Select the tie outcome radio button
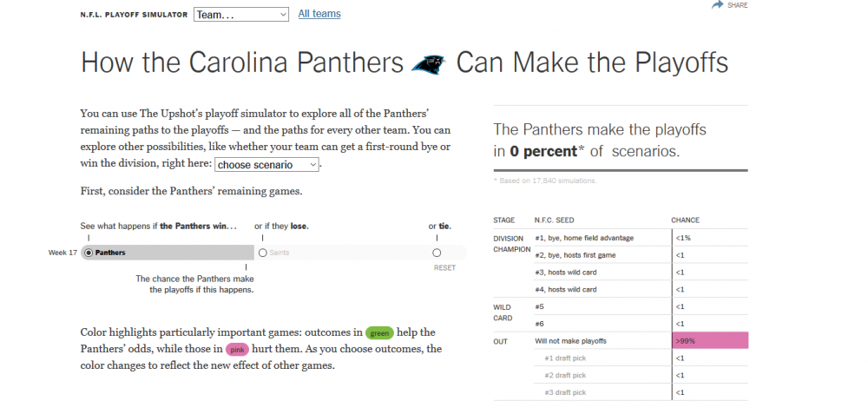868x414 pixels. tap(437, 253)
